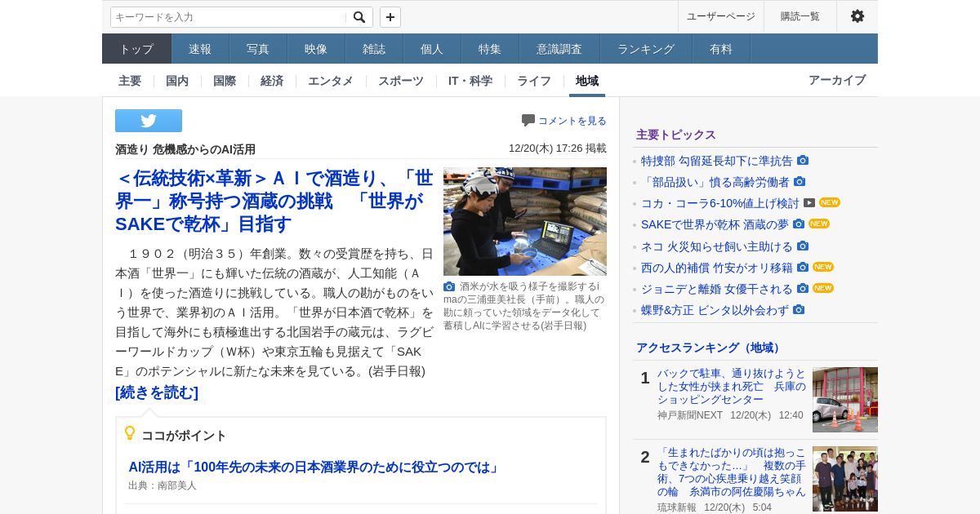Viewport: 980px width, 514px height.
Task: Click camera icon beside ジョニデと離婚 topic
Action: pyautogui.click(x=803, y=288)
